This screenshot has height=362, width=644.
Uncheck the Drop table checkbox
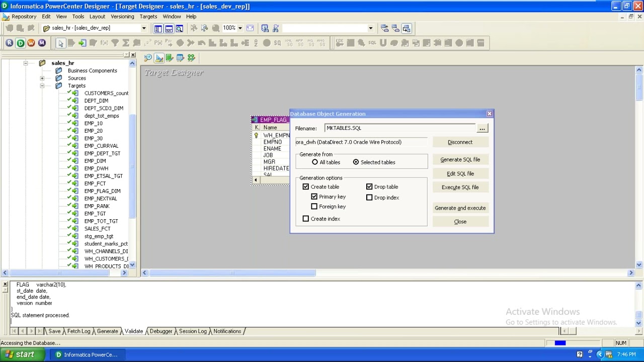point(369,187)
